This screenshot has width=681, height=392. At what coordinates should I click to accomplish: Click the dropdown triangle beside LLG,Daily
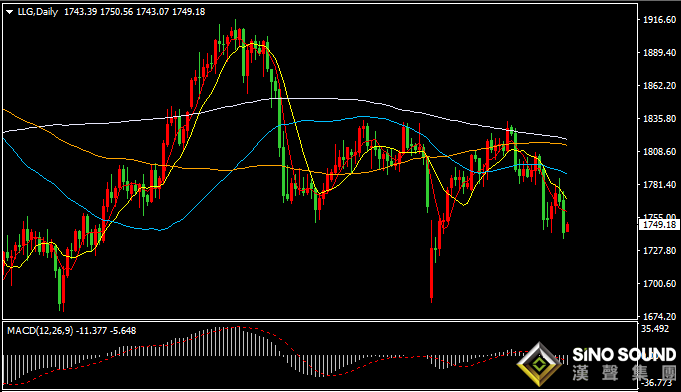10,12
